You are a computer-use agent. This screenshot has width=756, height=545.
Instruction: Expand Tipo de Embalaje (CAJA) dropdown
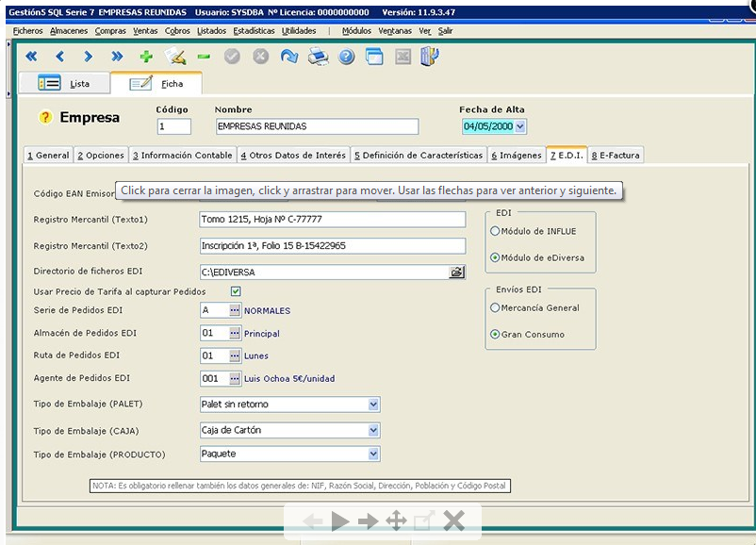(x=374, y=430)
